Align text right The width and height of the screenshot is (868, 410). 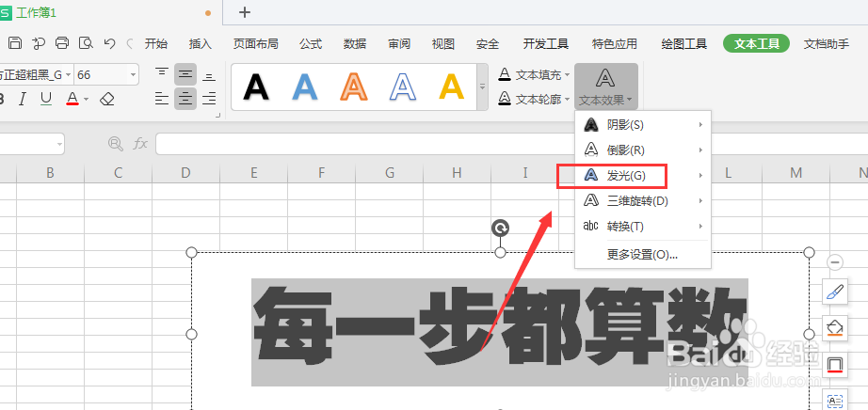pyautogui.click(x=209, y=99)
